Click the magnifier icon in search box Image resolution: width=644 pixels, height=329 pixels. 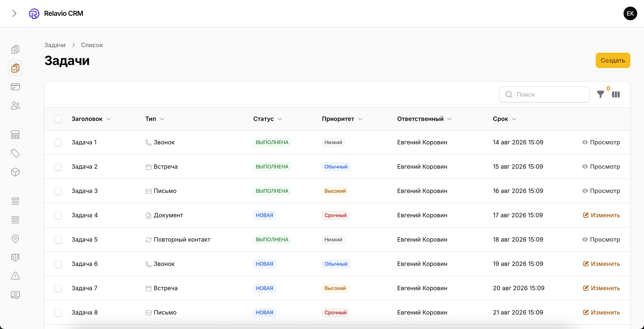509,94
